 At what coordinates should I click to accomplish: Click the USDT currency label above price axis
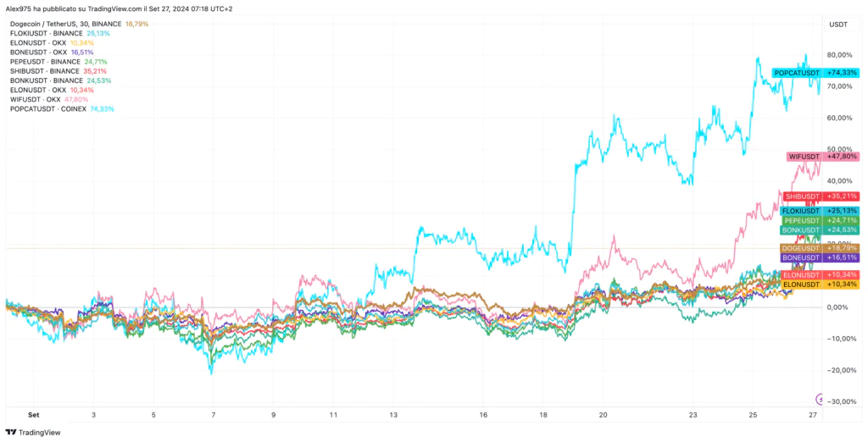click(834, 24)
